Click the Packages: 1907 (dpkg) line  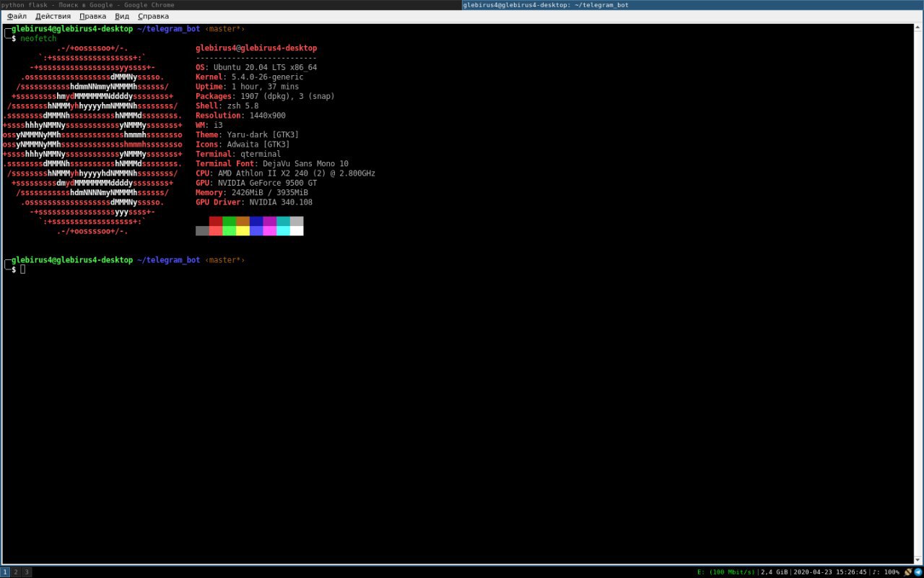[265, 96]
